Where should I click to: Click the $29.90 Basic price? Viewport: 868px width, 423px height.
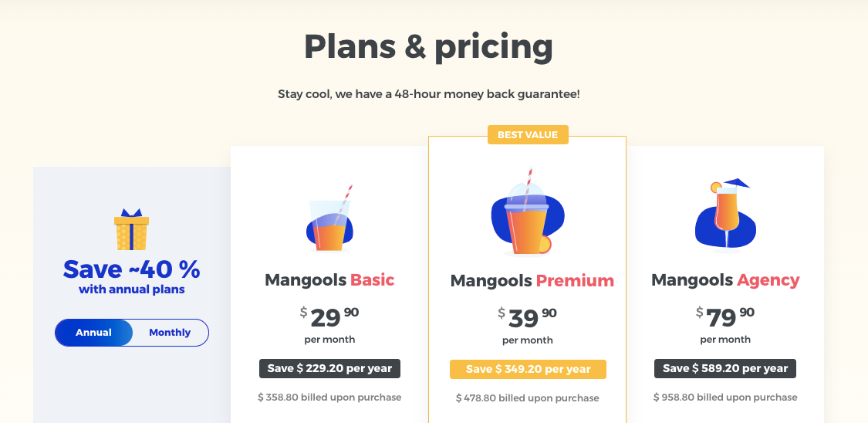click(x=329, y=316)
